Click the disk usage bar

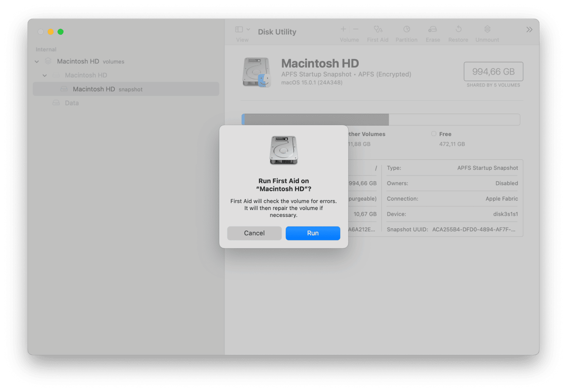[381, 119]
